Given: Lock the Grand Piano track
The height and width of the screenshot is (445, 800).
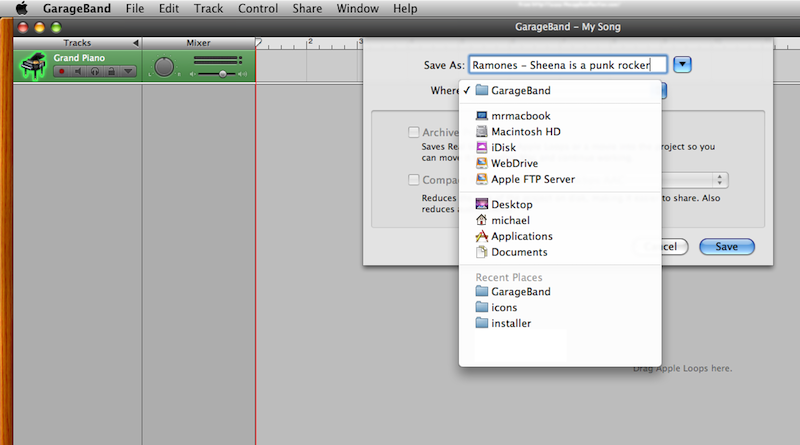Looking at the screenshot, I should click(x=110, y=72).
